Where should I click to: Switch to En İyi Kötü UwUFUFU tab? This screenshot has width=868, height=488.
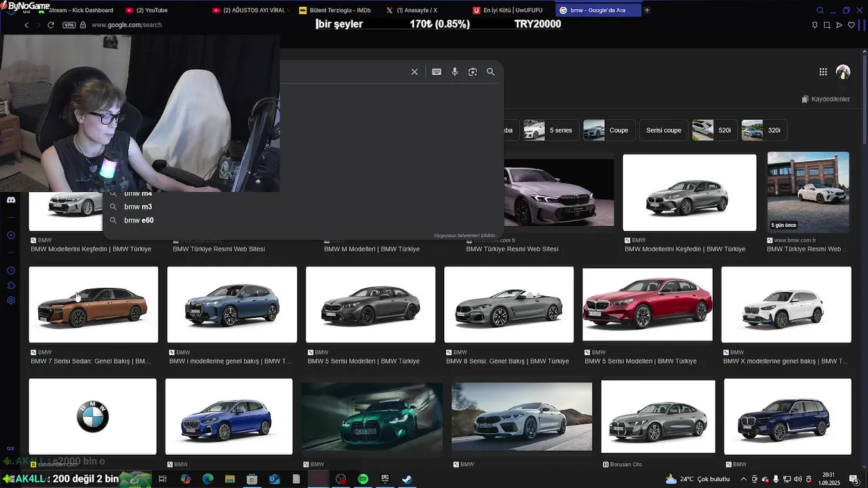(x=510, y=10)
